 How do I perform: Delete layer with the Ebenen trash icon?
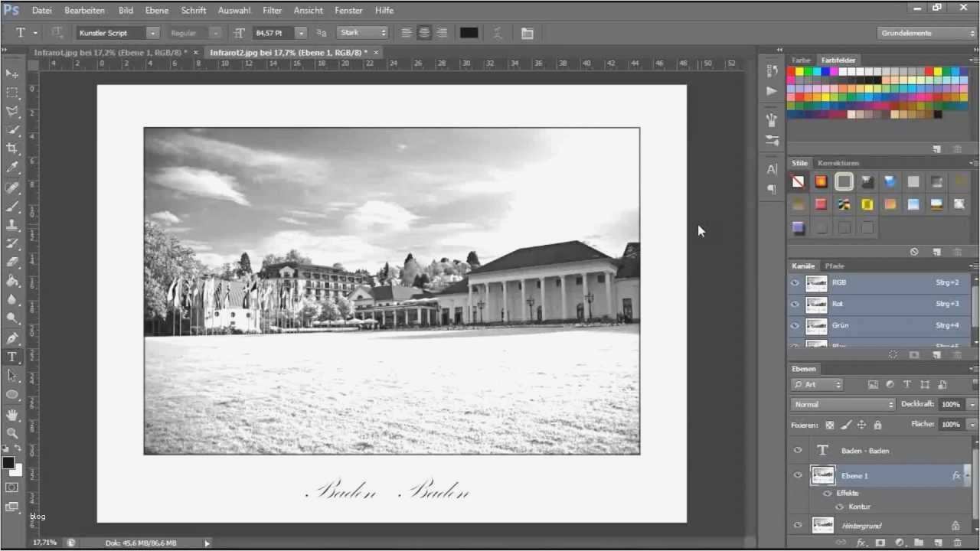(957, 543)
